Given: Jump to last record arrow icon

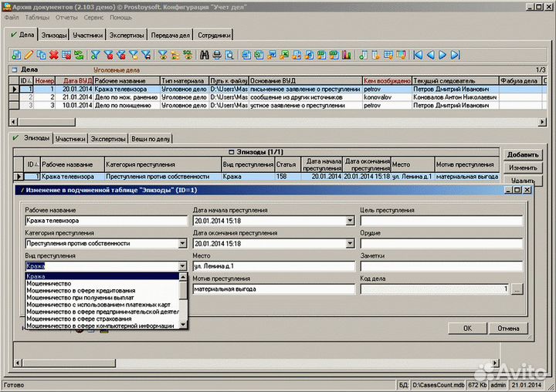Looking at the screenshot, I should click(455, 55).
